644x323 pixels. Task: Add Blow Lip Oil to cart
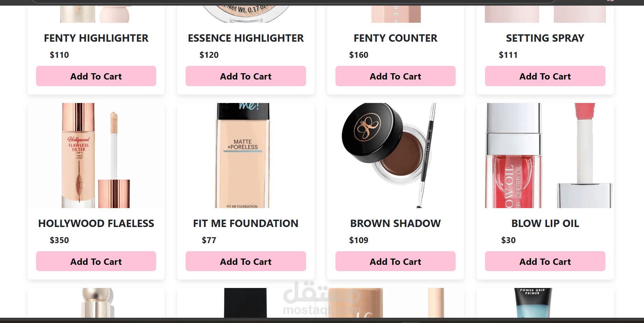[545, 261]
